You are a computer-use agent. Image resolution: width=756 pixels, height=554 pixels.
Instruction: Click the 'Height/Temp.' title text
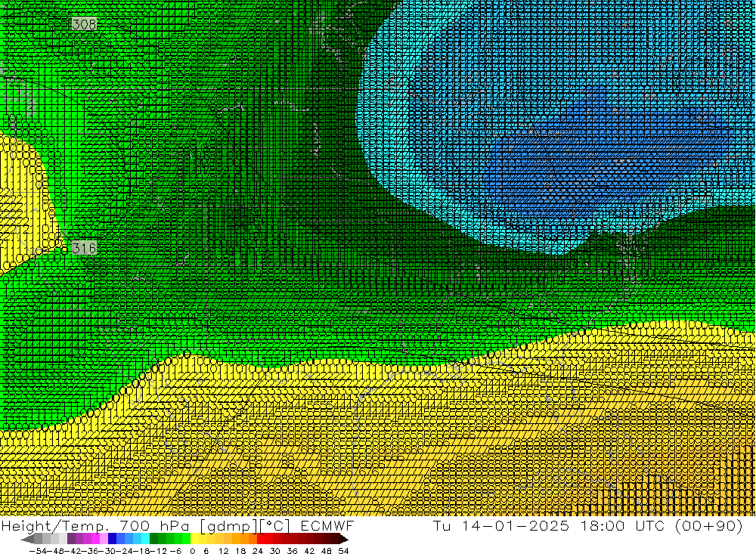57,526
